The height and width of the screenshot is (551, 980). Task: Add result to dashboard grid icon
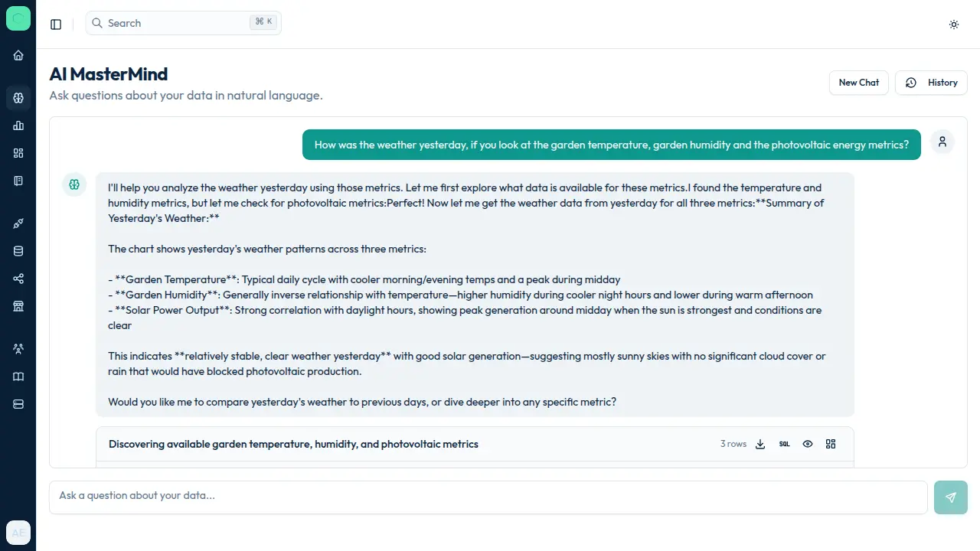click(831, 444)
